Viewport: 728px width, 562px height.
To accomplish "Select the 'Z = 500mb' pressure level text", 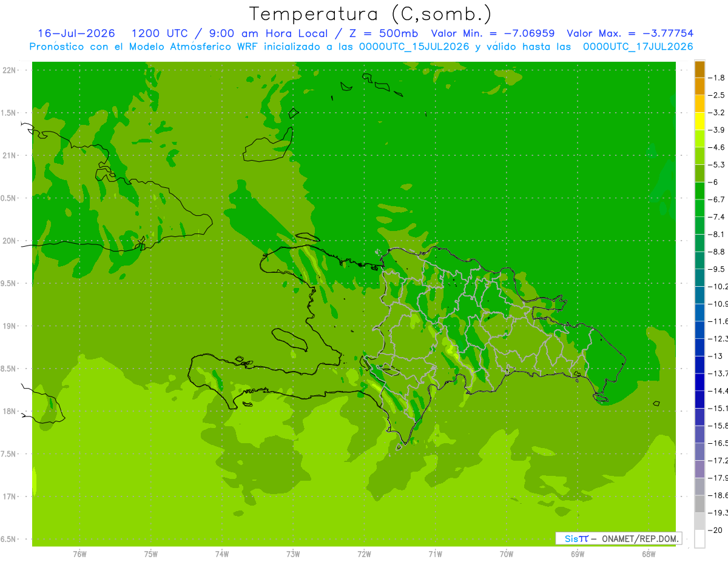I will 383,33.
